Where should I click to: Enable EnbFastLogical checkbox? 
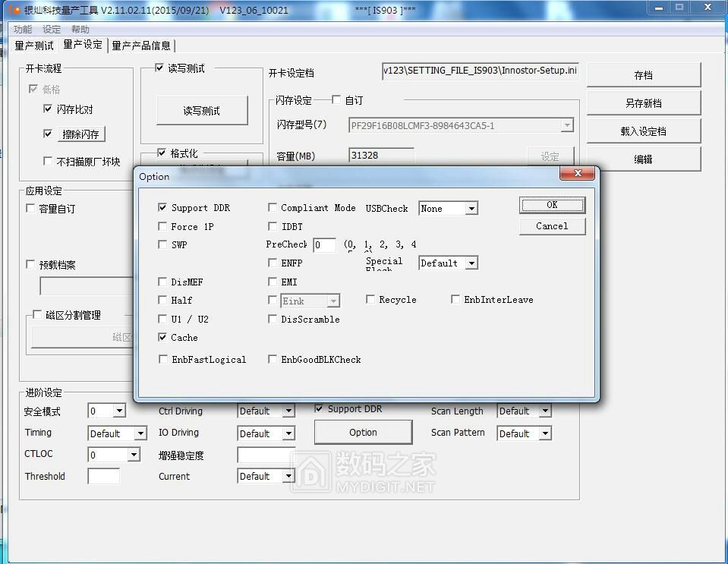tap(163, 359)
